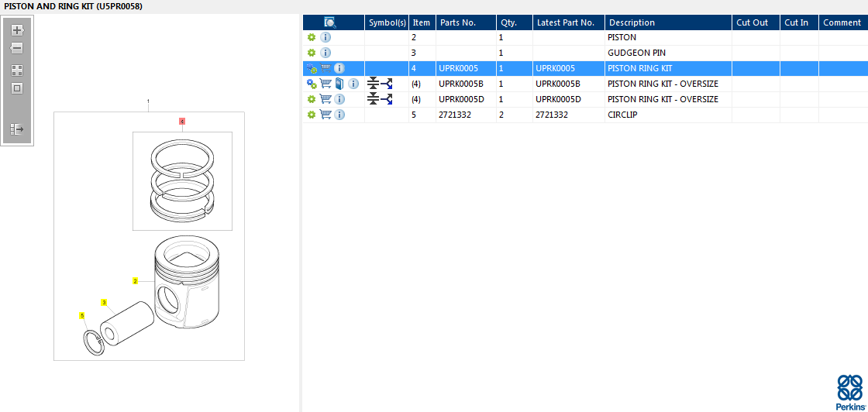Click the blue branch-arrow symbol in UPRK0005B row

387,84
